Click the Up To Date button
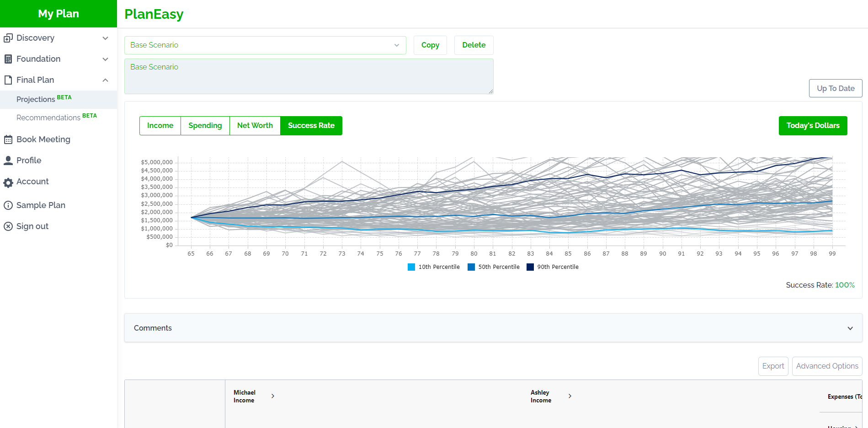Viewport: 868px width, 428px height. coord(836,88)
